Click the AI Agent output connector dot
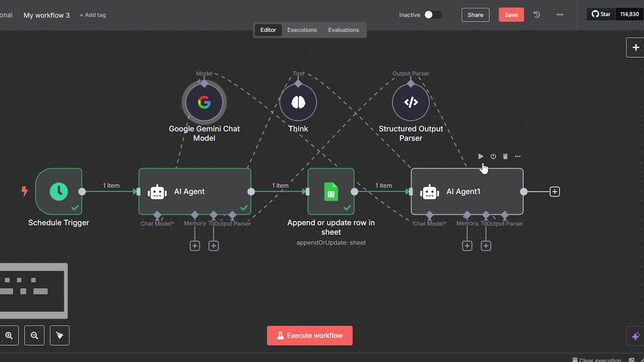The height and width of the screenshot is (362, 644). [251, 192]
